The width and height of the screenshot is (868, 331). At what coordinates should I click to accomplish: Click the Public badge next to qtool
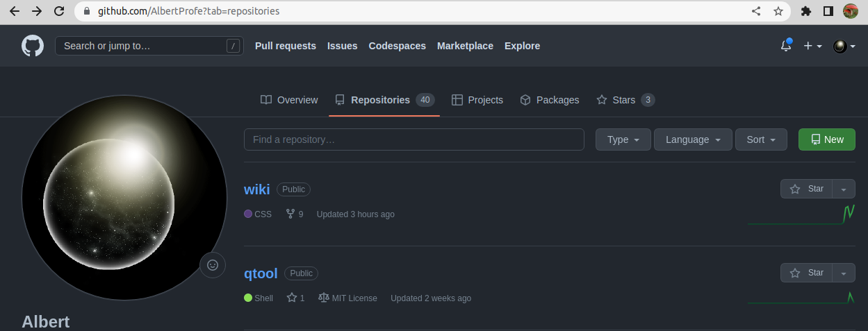[302, 273]
